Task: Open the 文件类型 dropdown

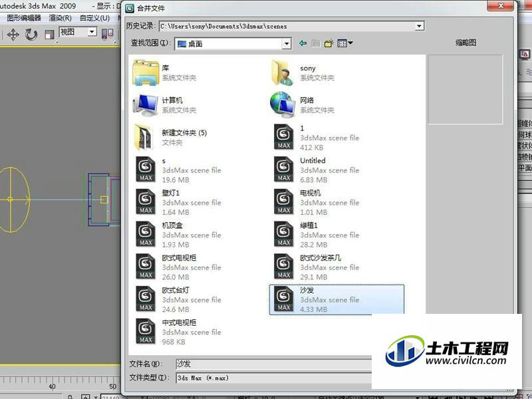Action: (x=274, y=378)
